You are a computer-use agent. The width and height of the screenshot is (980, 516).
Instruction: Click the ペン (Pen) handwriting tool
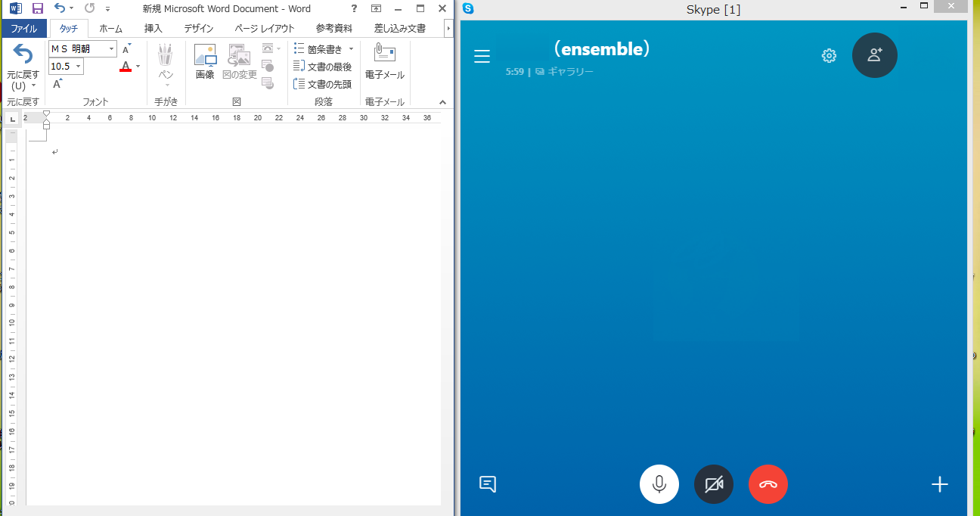click(x=166, y=65)
